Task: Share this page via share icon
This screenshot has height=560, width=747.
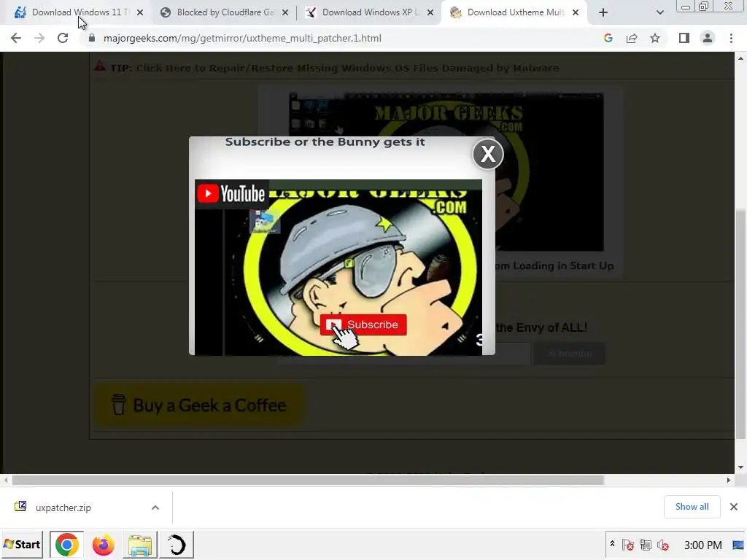Action: point(632,38)
